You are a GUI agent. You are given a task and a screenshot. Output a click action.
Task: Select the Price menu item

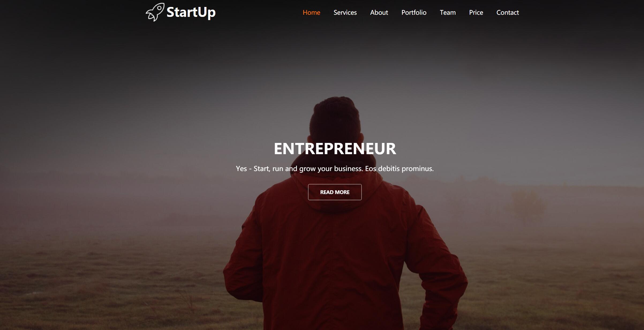click(x=476, y=12)
